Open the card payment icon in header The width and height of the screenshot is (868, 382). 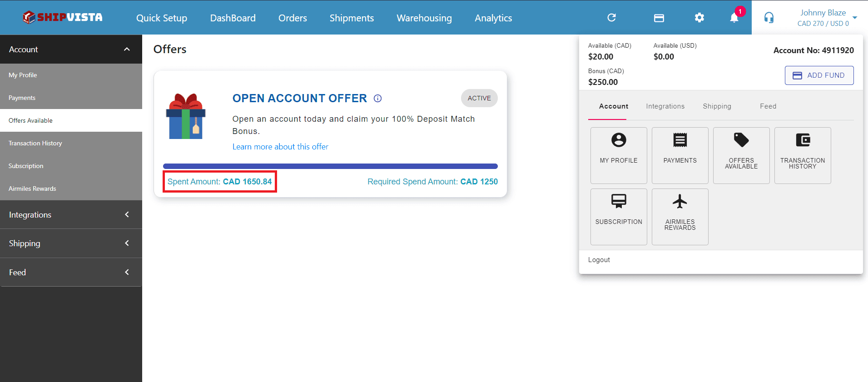tap(659, 18)
